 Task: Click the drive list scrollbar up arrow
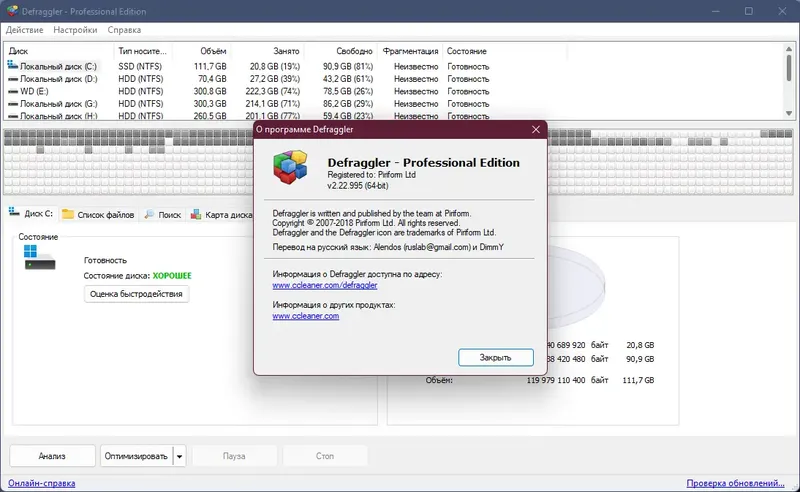point(789,48)
